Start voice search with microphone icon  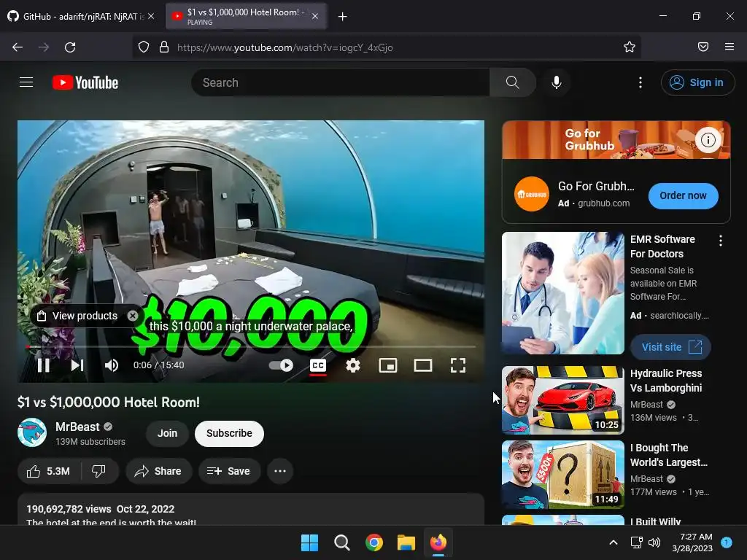556,82
